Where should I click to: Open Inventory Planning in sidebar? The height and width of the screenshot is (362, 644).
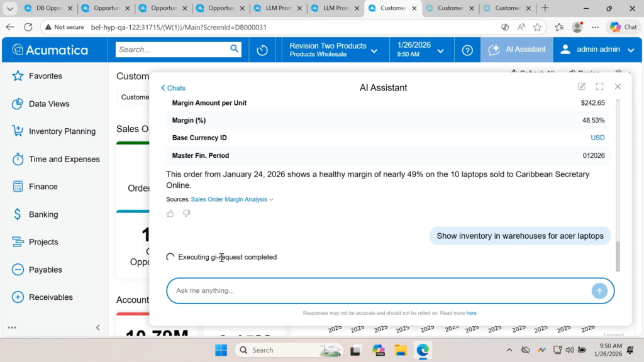click(x=62, y=131)
